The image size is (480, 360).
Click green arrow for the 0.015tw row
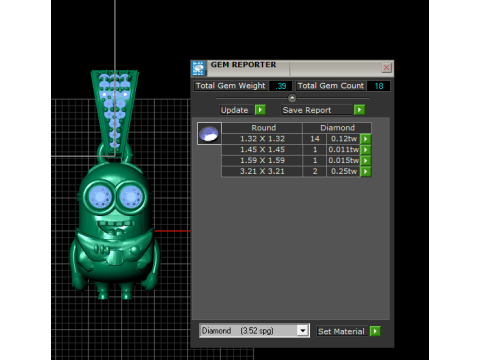tap(366, 160)
